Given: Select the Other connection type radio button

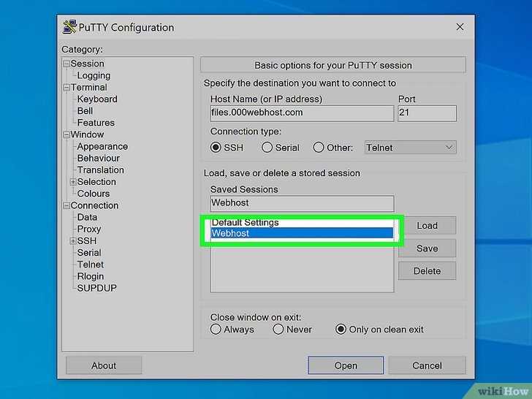Looking at the screenshot, I should (319, 148).
